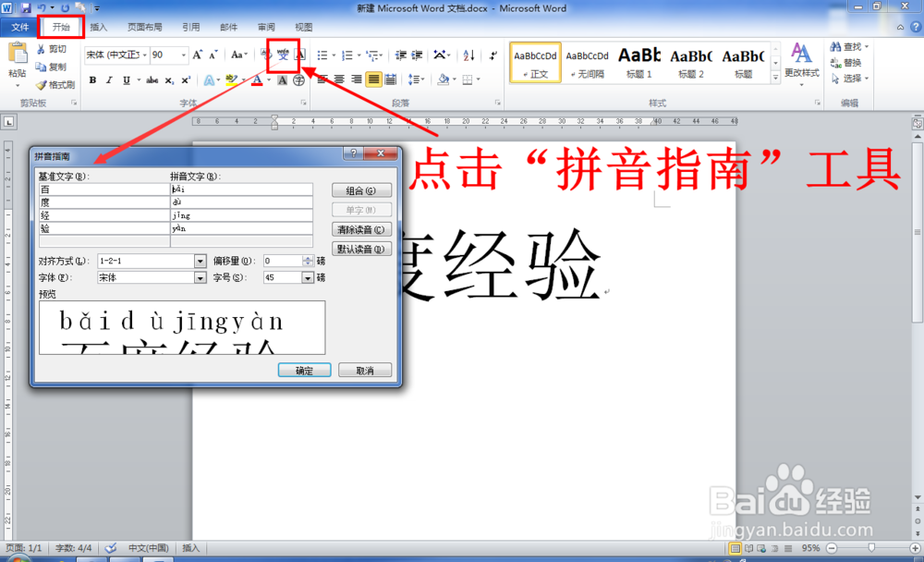The image size is (924, 562).
Task: Open the Change Styles (更改样式) tool
Action: click(x=802, y=63)
